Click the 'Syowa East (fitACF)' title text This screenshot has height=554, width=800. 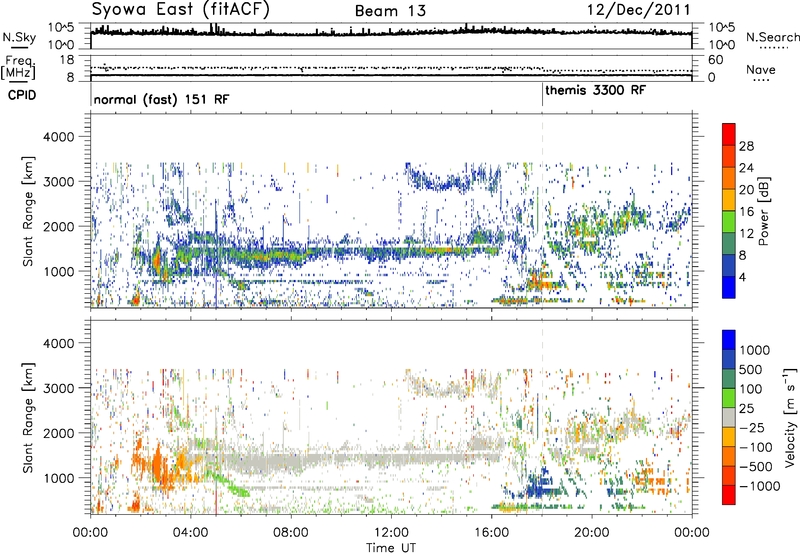pyautogui.click(x=181, y=10)
